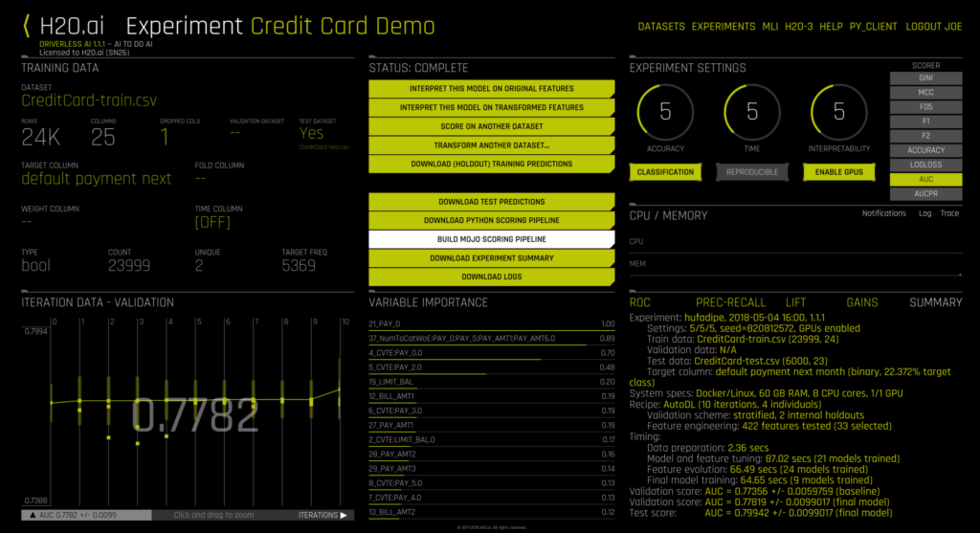Open the Datasets menu
This screenshot has height=533, width=980.
(661, 27)
